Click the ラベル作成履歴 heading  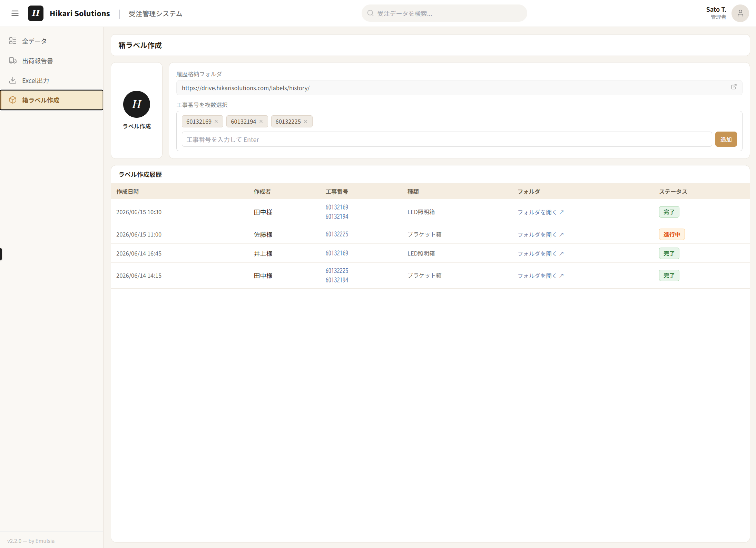[x=140, y=175]
